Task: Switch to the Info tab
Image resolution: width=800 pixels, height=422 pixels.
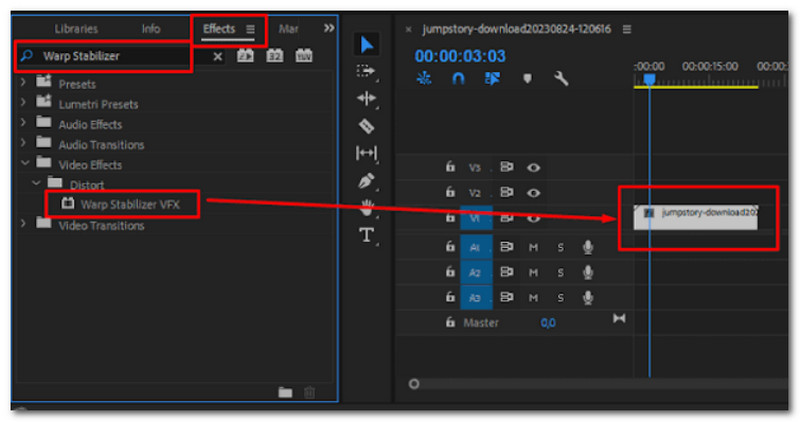Action: [151, 29]
